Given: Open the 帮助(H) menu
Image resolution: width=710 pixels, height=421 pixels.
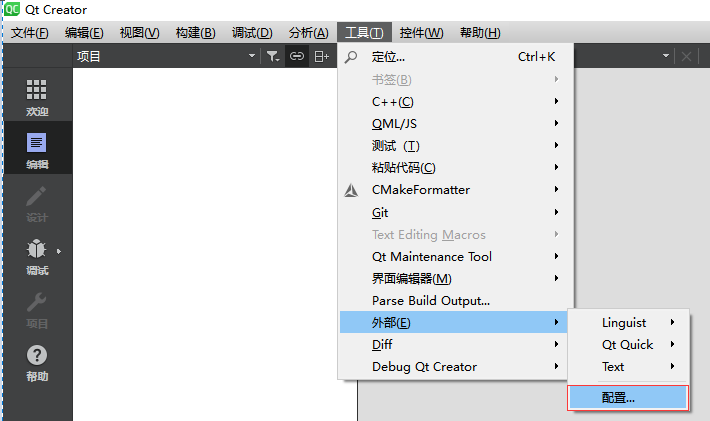Looking at the screenshot, I should [x=480, y=33].
